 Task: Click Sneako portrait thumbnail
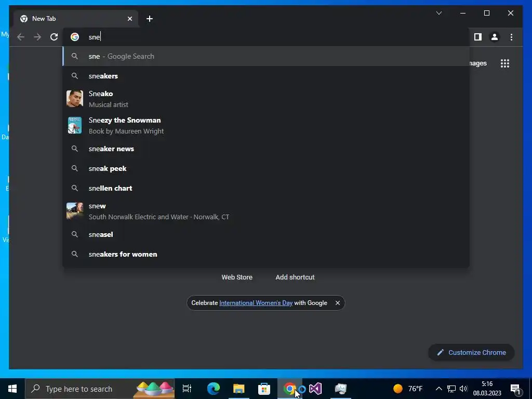[75, 99]
